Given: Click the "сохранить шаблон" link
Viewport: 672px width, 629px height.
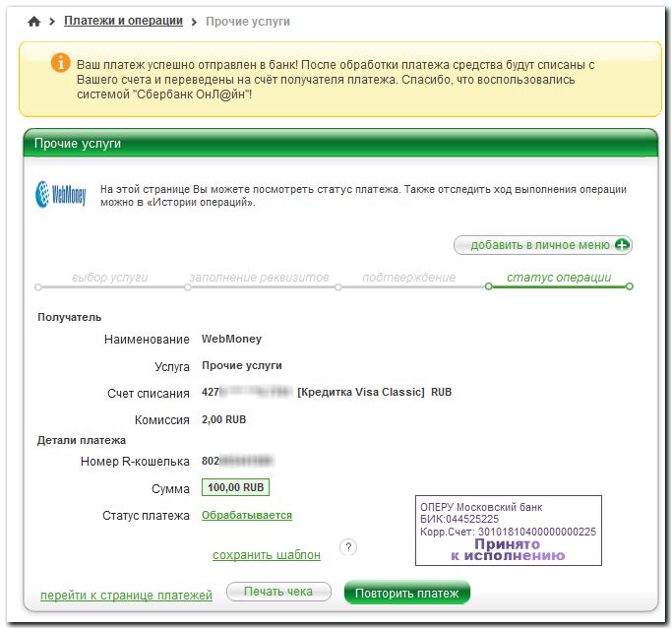Looking at the screenshot, I should [266, 555].
